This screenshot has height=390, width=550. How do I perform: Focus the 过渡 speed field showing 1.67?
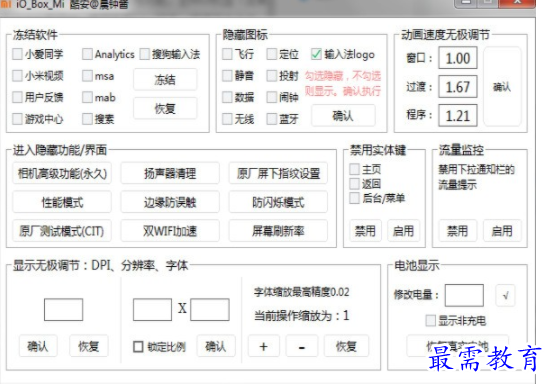click(x=457, y=87)
